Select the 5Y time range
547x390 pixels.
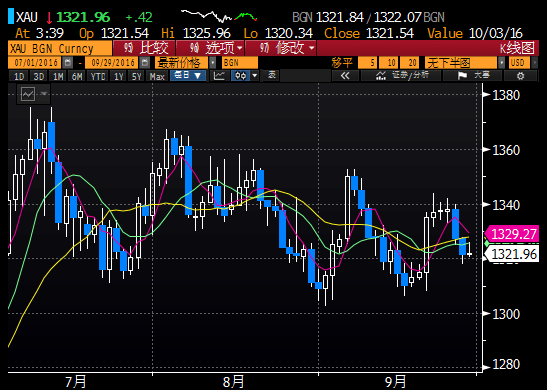pyautogui.click(x=136, y=76)
